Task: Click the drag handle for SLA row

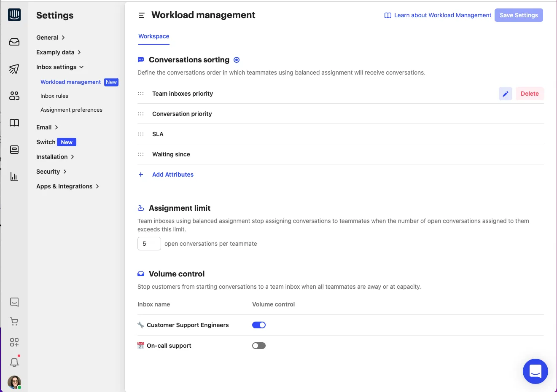Action: tap(141, 134)
